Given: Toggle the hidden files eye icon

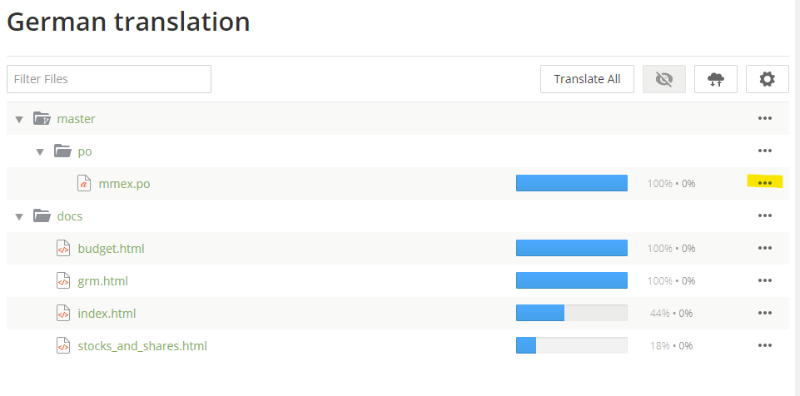Looking at the screenshot, I should point(664,79).
